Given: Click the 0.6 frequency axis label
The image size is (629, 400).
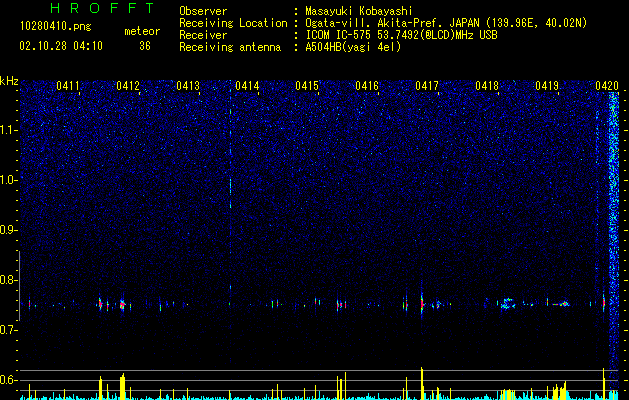Looking at the screenshot, I should (9, 380).
